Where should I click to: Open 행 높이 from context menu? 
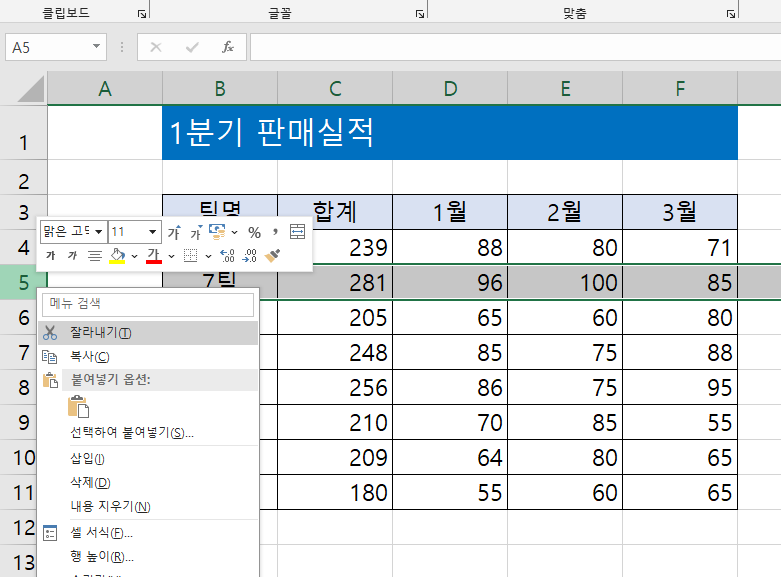coord(148,557)
